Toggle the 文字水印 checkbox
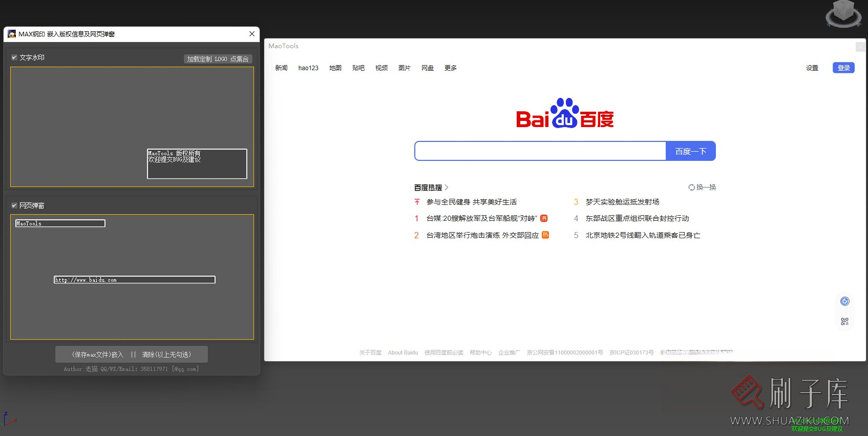Screen dimensions: 868x436 point(14,57)
